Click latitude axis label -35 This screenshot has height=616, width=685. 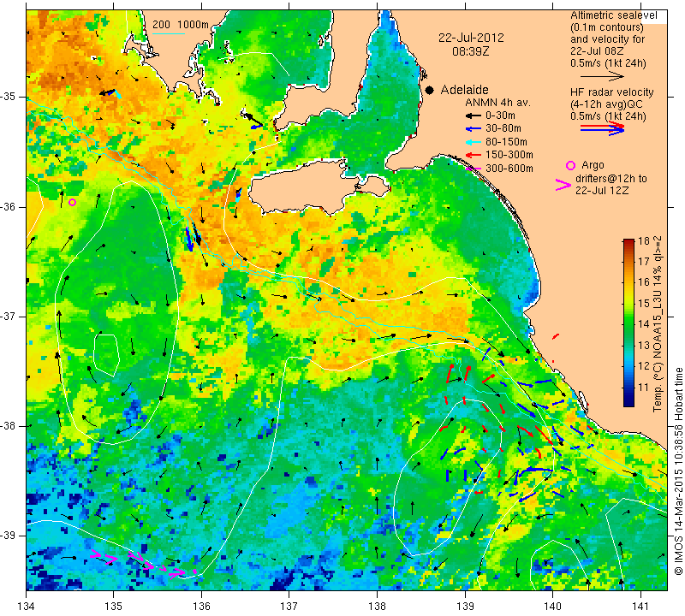(x=9, y=97)
